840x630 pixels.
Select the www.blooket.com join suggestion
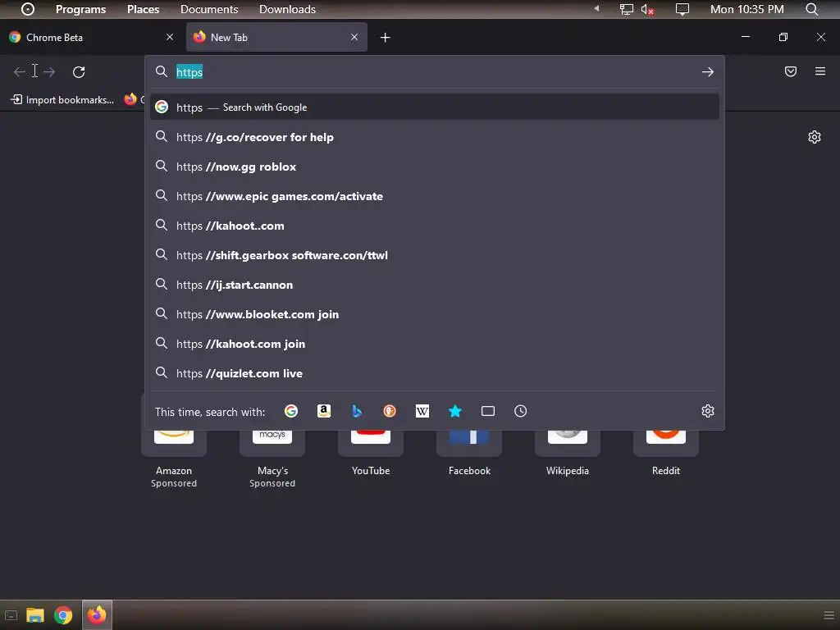pyautogui.click(x=435, y=314)
